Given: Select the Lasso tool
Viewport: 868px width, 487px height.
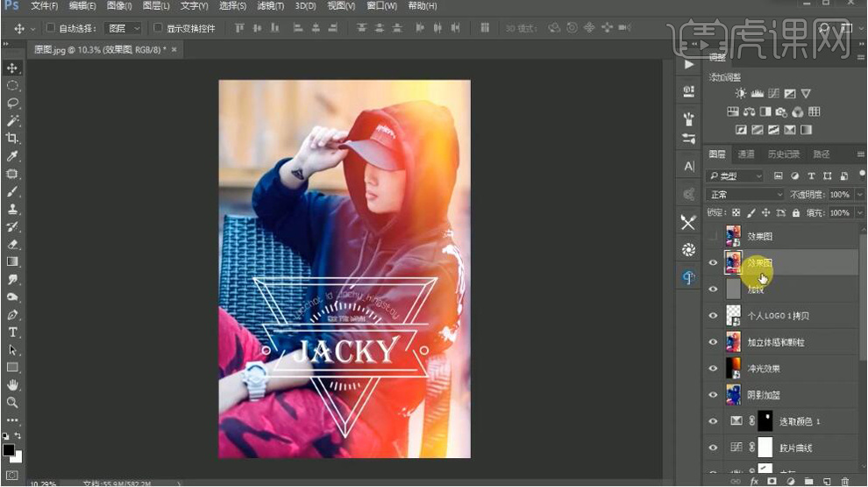Looking at the screenshot, I should [12, 104].
